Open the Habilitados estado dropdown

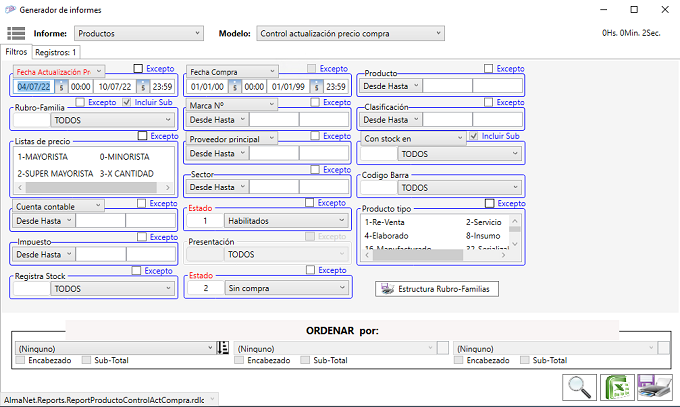pyautogui.click(x=287, y=220)
